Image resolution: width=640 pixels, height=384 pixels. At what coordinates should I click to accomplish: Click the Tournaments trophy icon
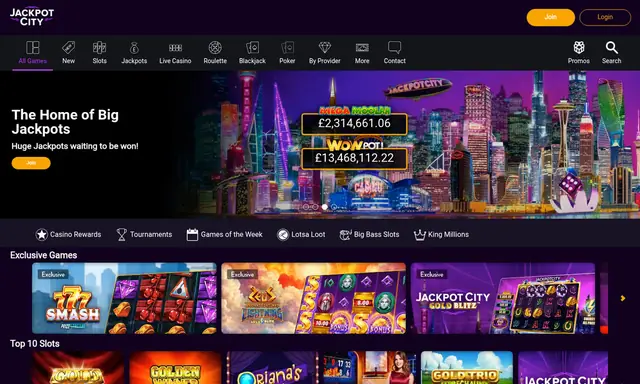click(121, 234)
